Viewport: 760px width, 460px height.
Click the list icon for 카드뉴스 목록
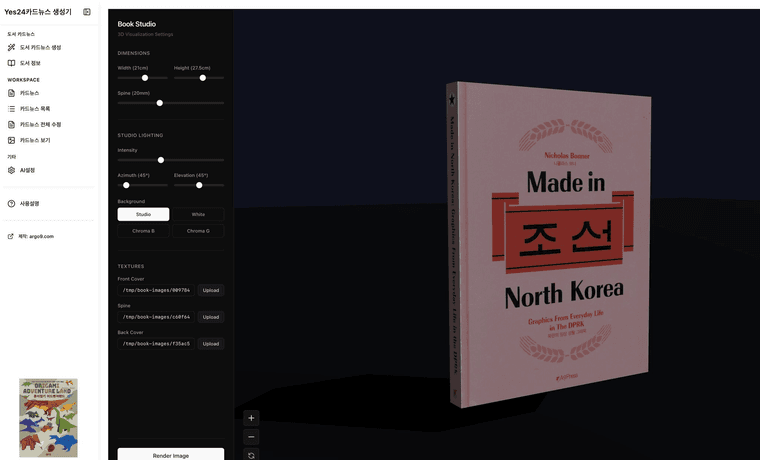click(x=11, y=108)
